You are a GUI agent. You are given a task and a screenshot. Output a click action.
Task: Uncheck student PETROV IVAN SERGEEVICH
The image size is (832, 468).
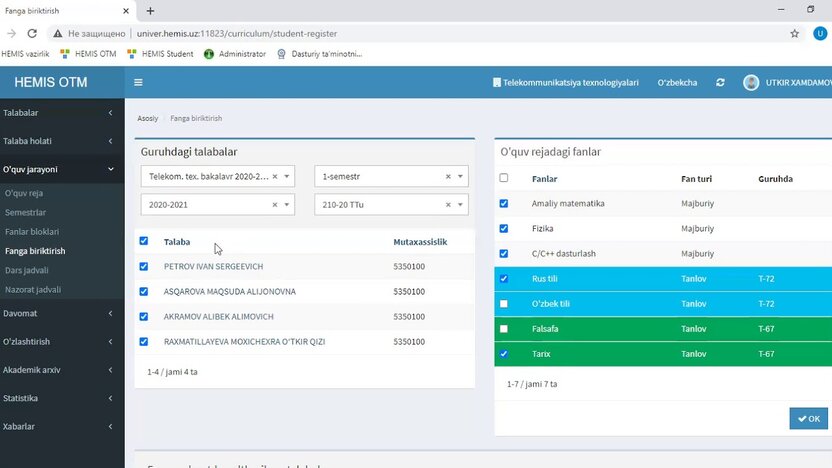pyautogui.click(x=144, y=267)
